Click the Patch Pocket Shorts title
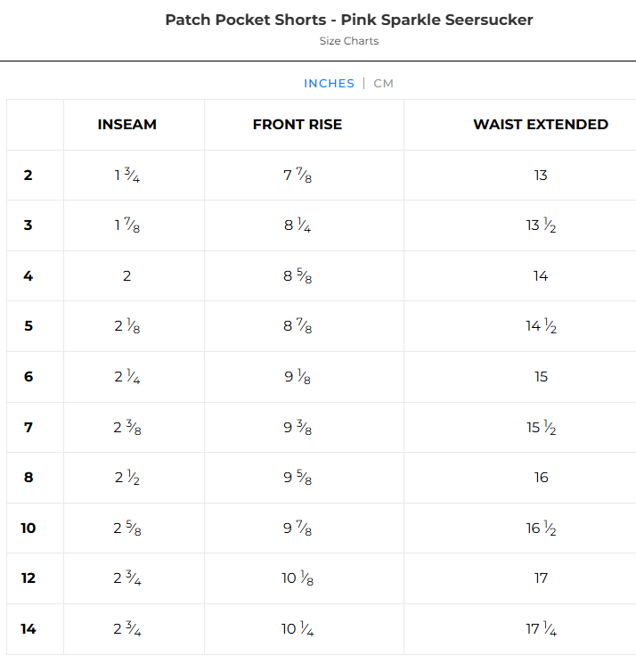 [348, 20]
